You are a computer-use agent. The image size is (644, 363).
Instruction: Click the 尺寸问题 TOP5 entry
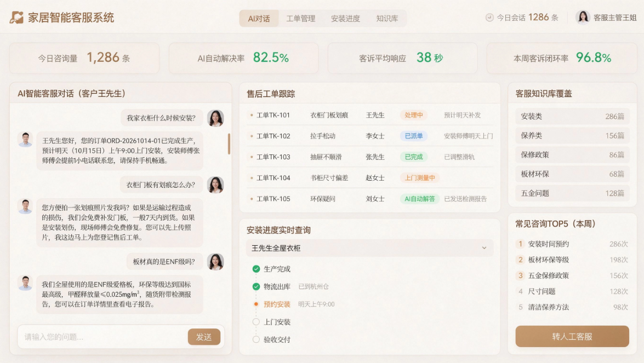[572, 292]
